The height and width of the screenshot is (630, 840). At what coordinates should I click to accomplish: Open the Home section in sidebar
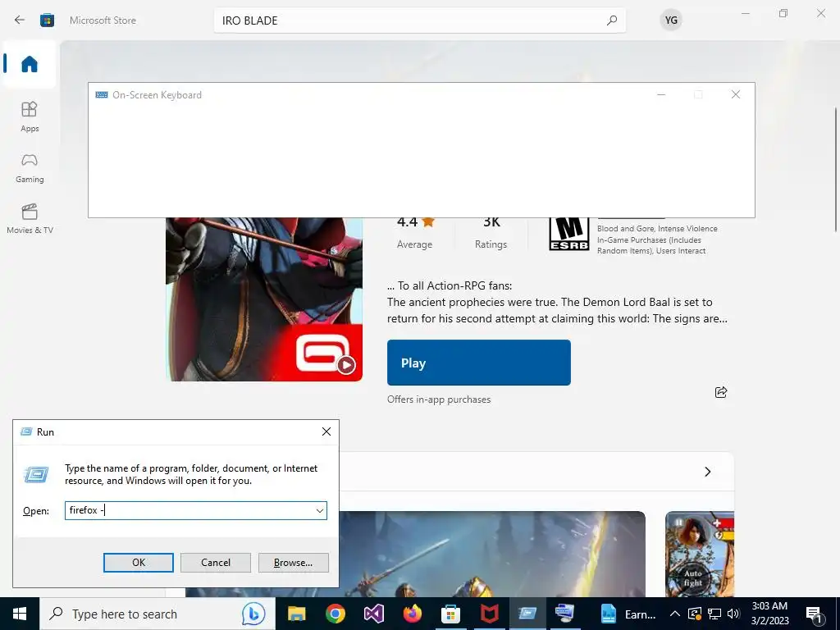[x=30, y=64]
